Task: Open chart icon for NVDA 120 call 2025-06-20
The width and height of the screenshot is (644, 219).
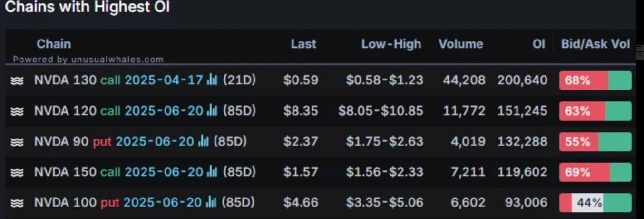Action: point(212,111)
